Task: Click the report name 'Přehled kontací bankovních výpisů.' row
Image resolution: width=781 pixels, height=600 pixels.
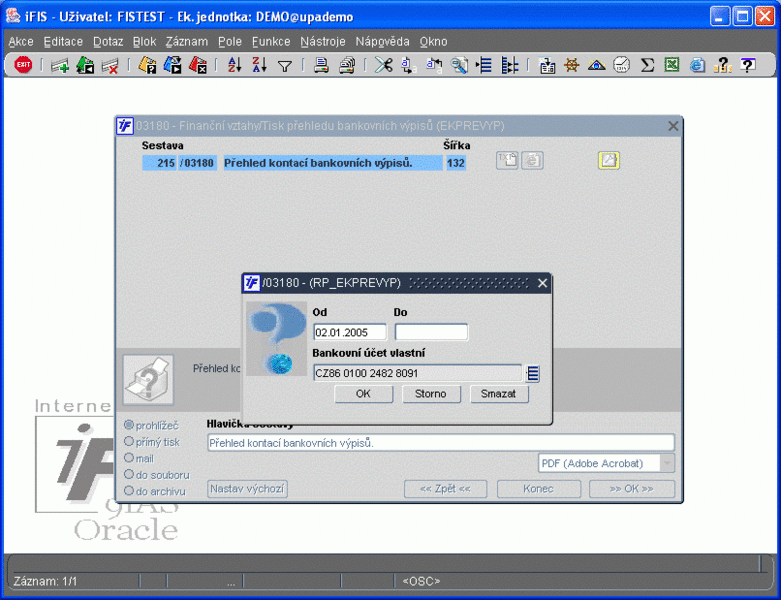Action: tap(332, 163)
